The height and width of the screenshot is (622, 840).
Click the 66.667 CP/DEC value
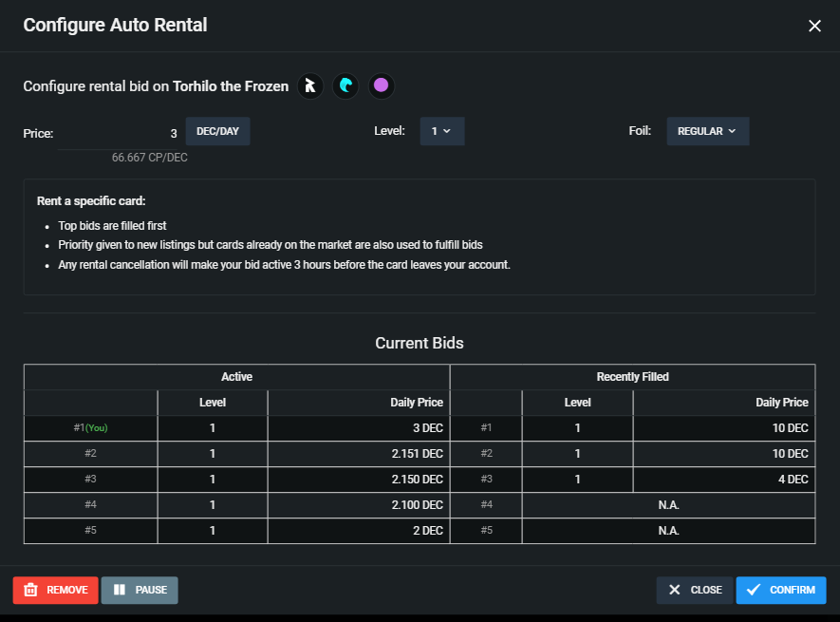pos(149,158)
